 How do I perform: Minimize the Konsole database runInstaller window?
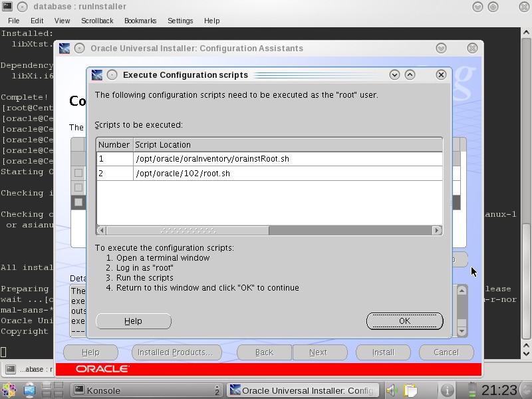click(x=477, y=7)
